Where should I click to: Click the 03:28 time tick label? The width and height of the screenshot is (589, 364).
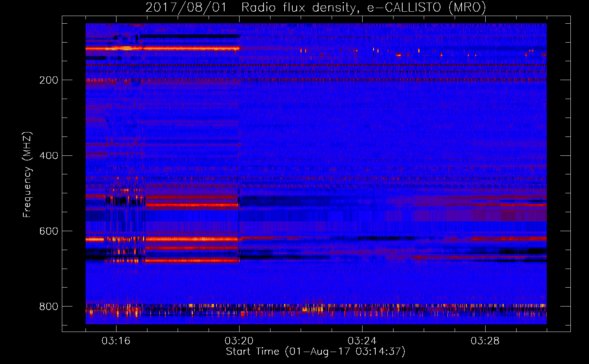485,341
